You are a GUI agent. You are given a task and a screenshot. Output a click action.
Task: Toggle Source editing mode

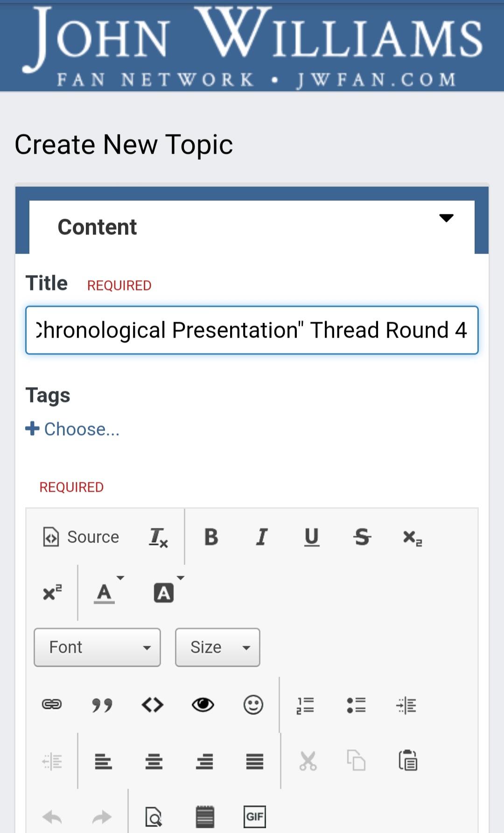tap(81, 537)
